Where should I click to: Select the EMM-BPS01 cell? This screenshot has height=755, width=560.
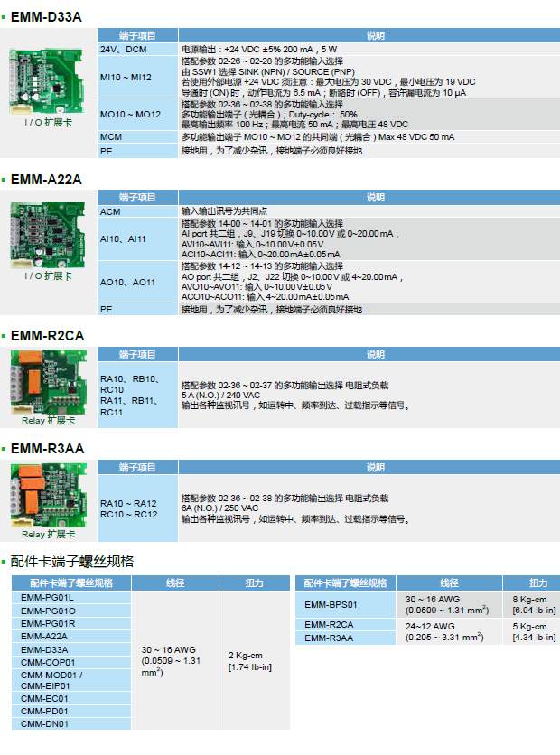pos(331,604)
